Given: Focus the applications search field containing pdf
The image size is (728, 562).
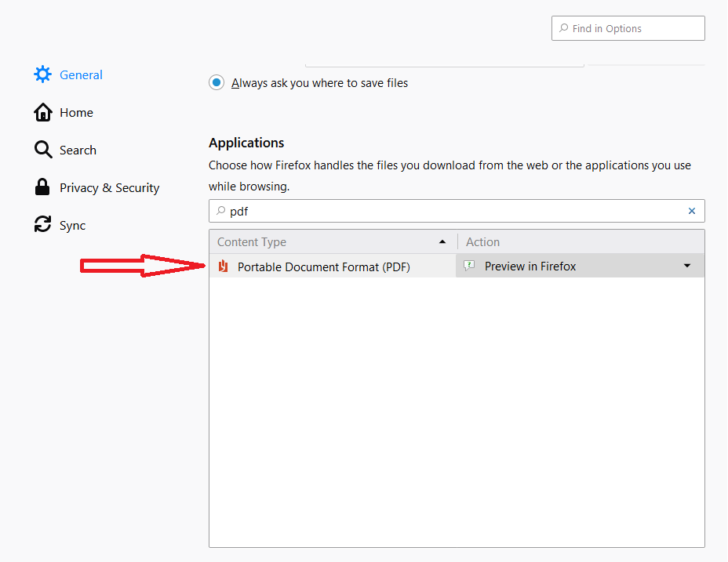Looking at the screenshot, I should [x=457, y=211].
